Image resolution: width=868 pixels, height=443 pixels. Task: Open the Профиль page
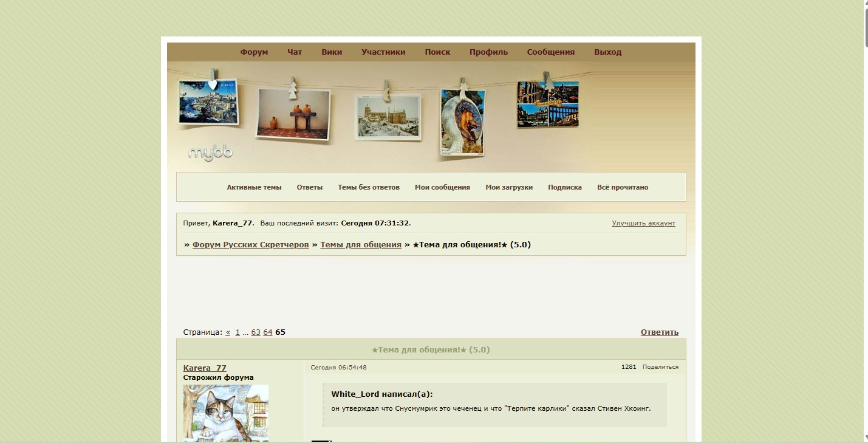click(488, 52)
